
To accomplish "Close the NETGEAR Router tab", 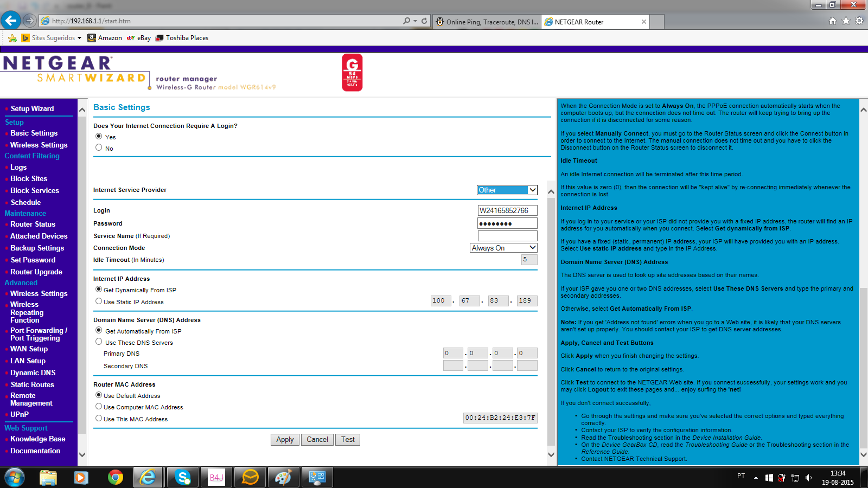I will 644,22.
